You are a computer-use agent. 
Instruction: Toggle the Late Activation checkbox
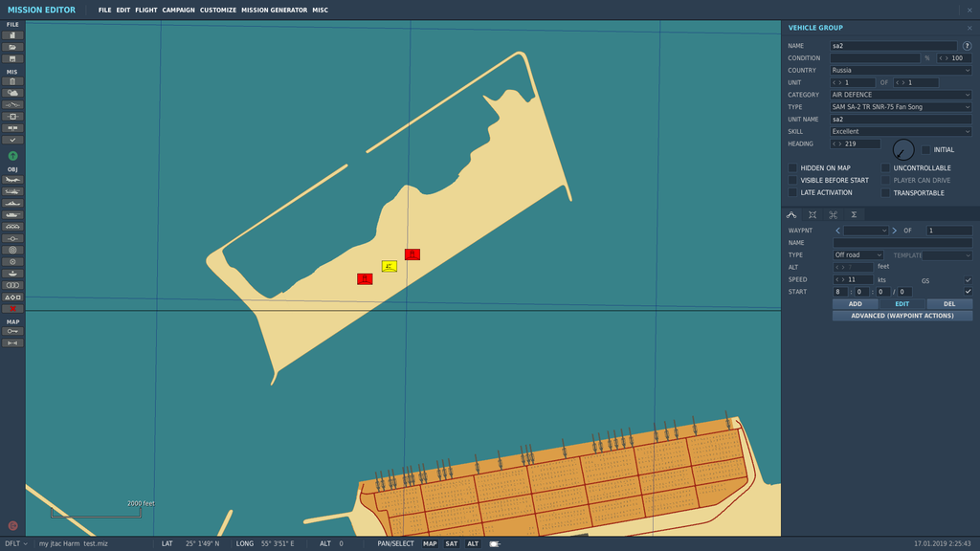click(x=792, y=192)
